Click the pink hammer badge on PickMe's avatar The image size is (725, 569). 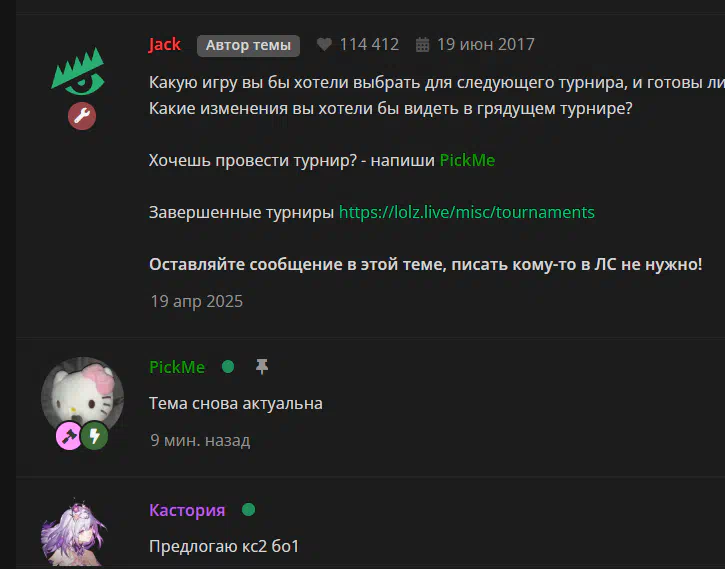coord(69,436)
